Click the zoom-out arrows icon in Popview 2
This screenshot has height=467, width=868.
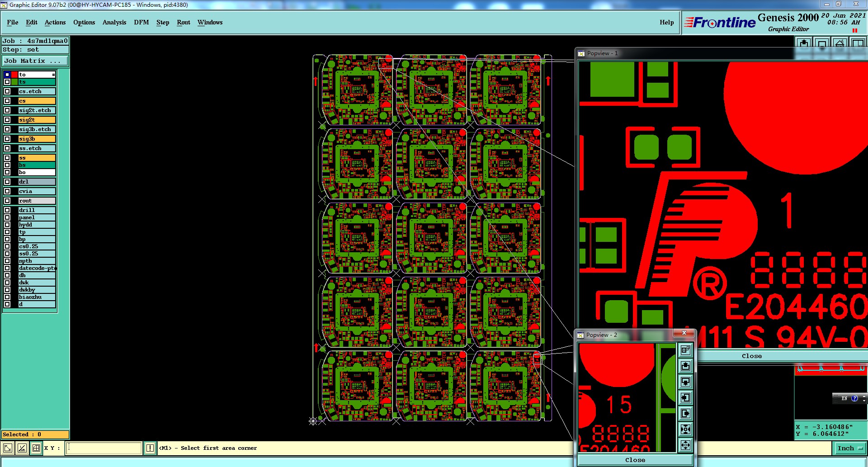(x=685, y=445)
